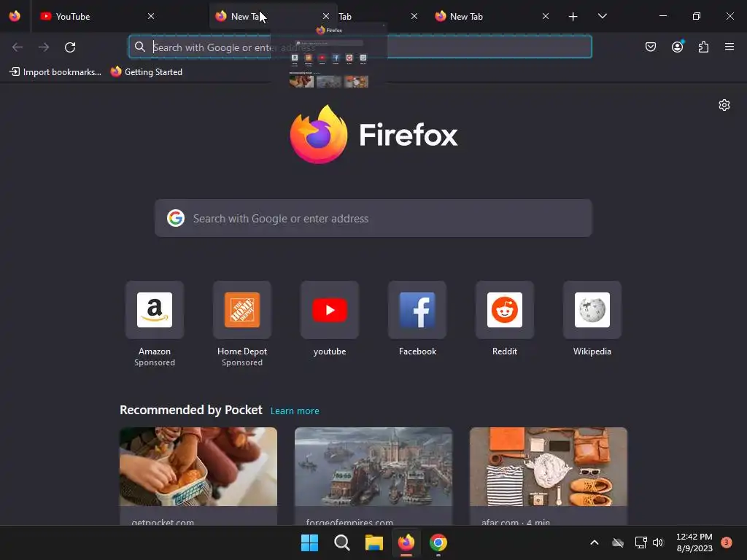This screenshot has width=747, height=560.
Task: Click Learn more about Pocket
Action: tap(295, 411)
